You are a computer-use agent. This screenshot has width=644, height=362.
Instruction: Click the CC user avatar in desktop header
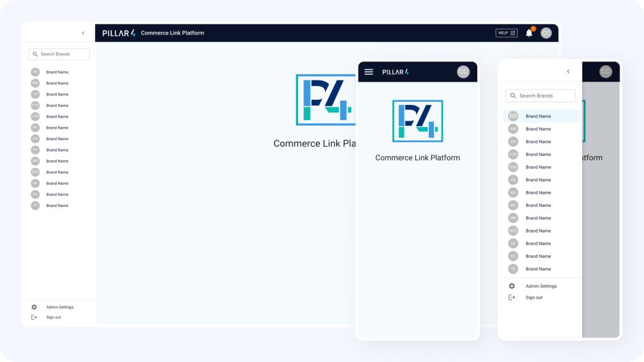pyautogui.click(x=546, y=33)
